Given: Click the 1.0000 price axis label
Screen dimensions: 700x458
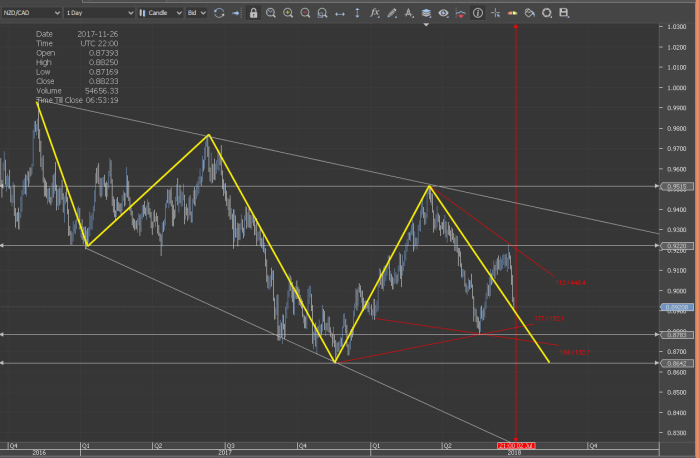Looking at the screenshot, I should click(x=676, y=88).
